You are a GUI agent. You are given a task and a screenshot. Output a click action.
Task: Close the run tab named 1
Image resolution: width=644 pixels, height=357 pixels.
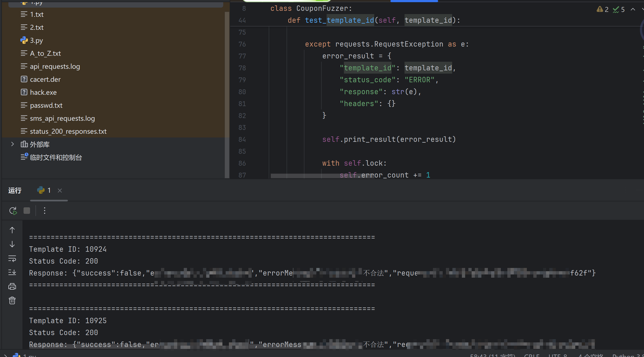coord(60,191)
